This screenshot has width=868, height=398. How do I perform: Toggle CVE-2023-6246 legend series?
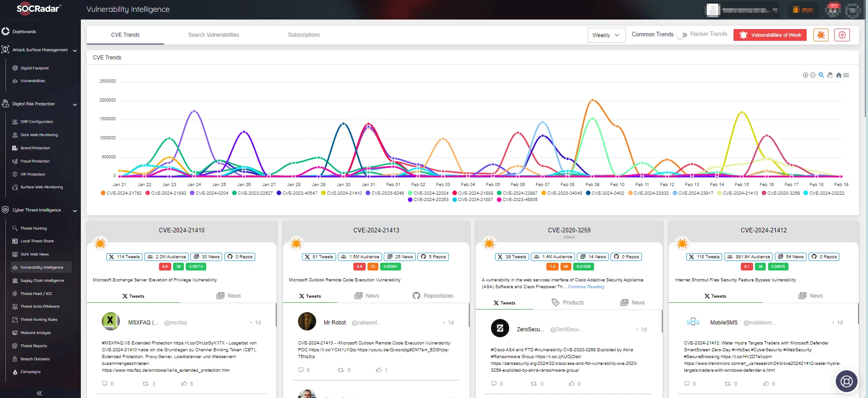(385, 193)
